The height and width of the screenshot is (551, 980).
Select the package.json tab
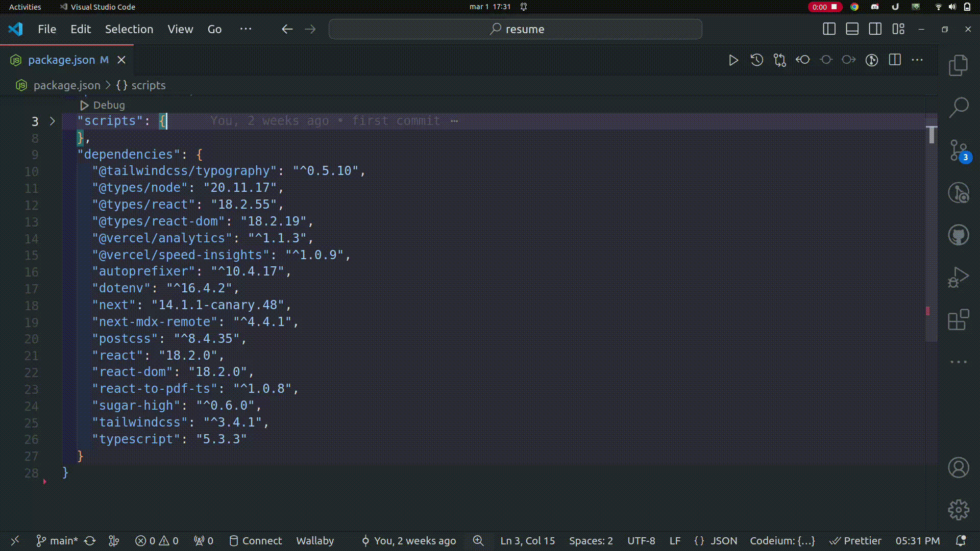tap(61, 60)
